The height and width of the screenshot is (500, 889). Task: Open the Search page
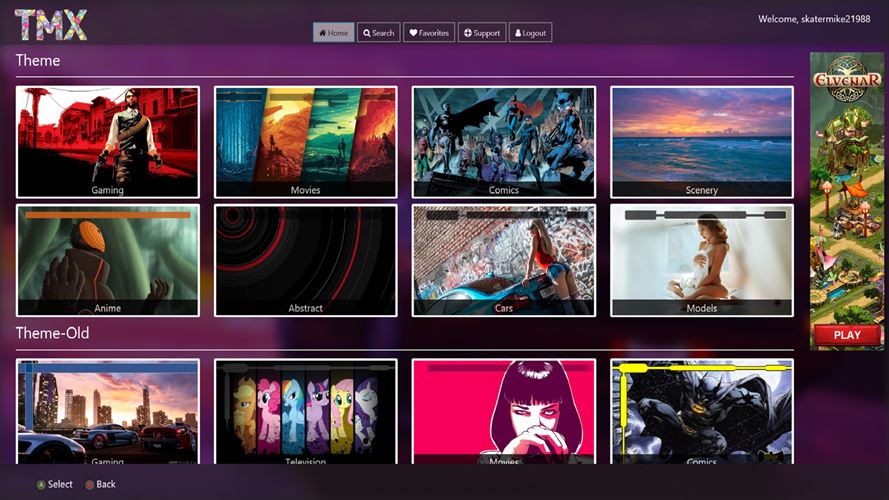click(379, 33)
